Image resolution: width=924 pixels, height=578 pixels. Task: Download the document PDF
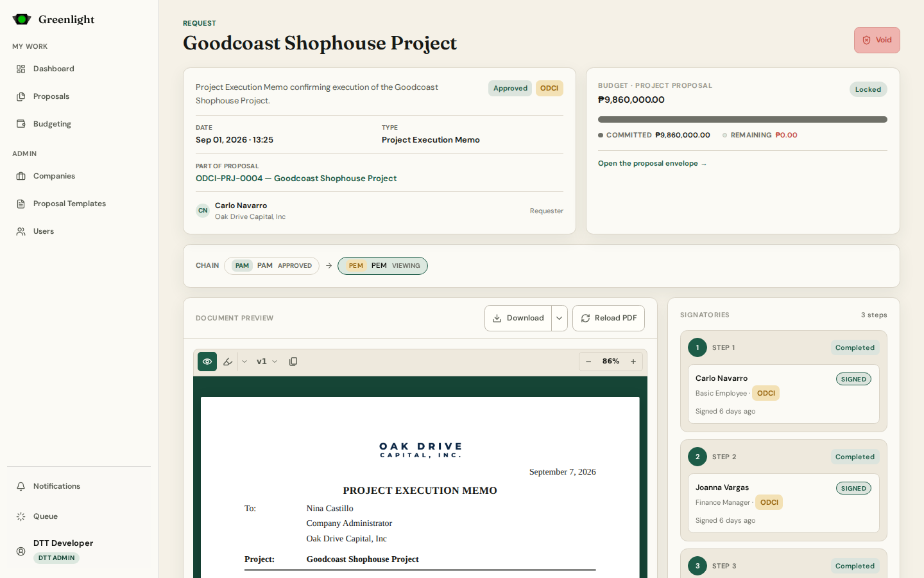(518, 318)
